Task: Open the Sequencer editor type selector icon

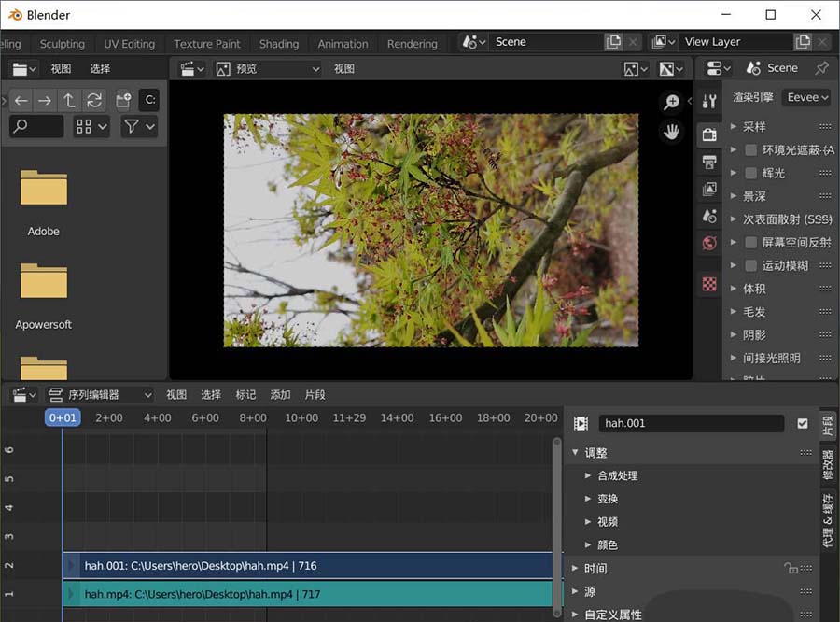Action: pos(21,394)
